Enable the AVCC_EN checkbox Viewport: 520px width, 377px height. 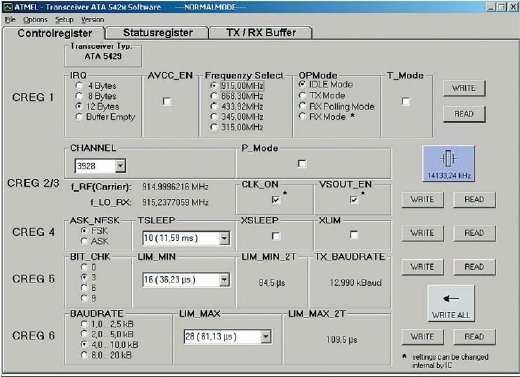tap(167, 101)
